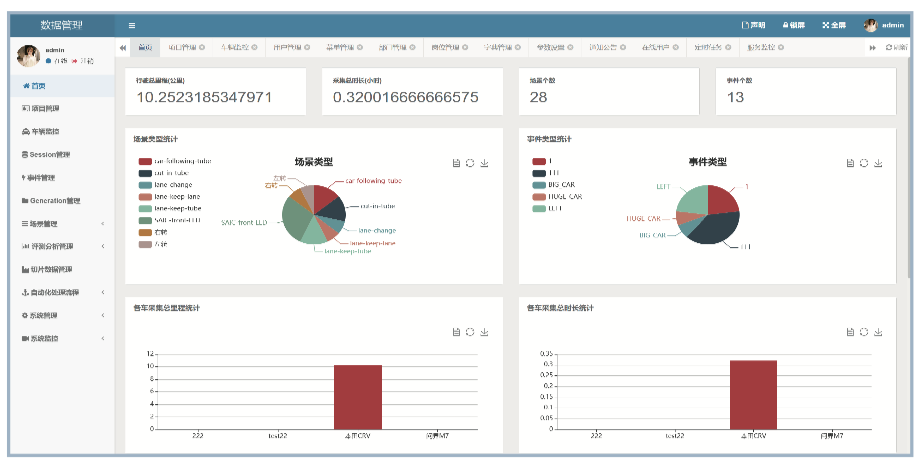922x468 pixels.
Task: Toggle lane-change legend item
Action: 165,185
